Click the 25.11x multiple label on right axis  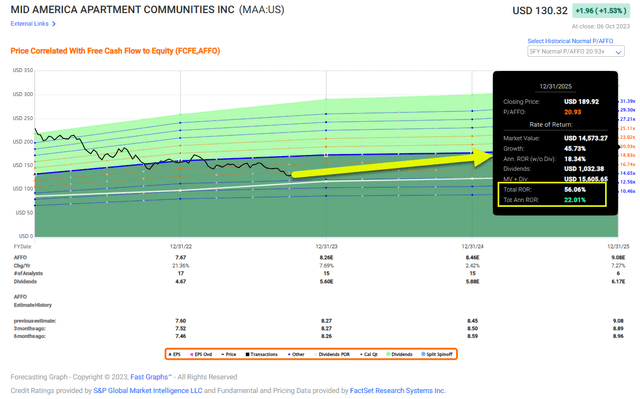(628, 128)
